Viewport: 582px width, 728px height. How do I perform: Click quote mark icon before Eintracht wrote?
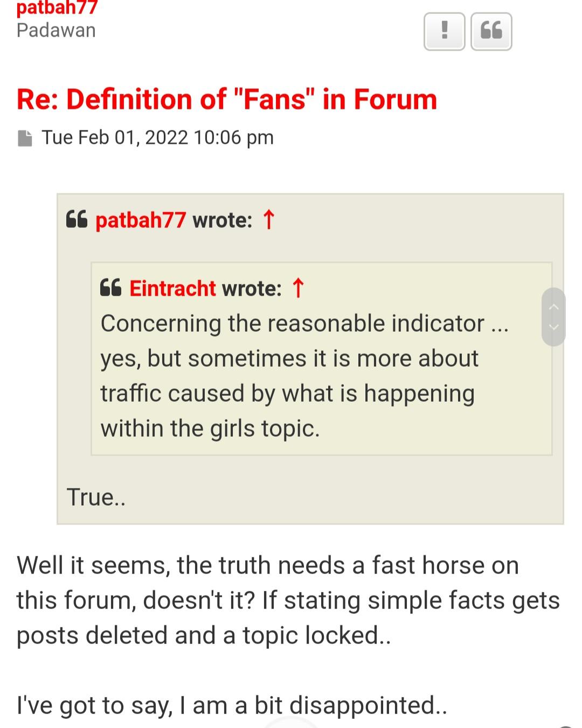pos(111,288)
